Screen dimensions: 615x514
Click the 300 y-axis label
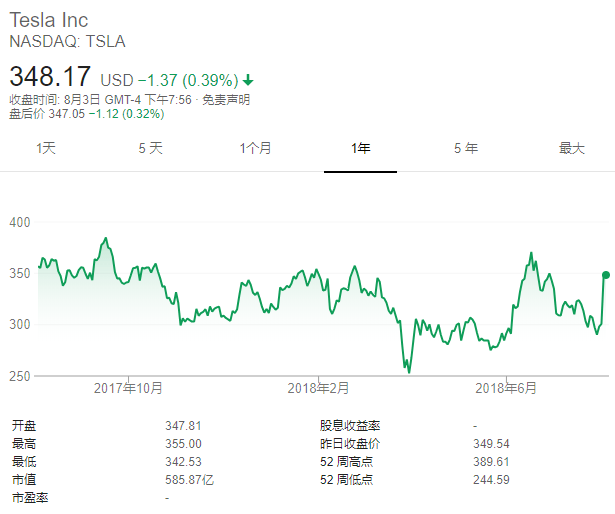tap(20, 324)
